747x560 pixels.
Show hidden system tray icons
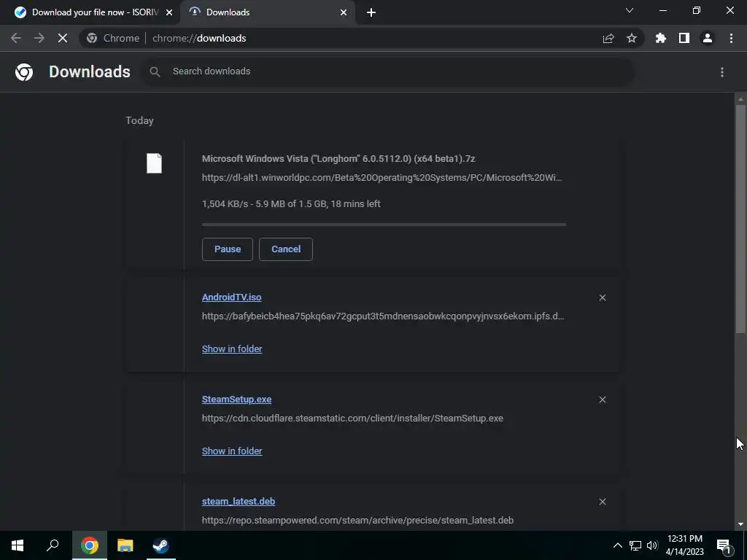[x=617, y=545]
